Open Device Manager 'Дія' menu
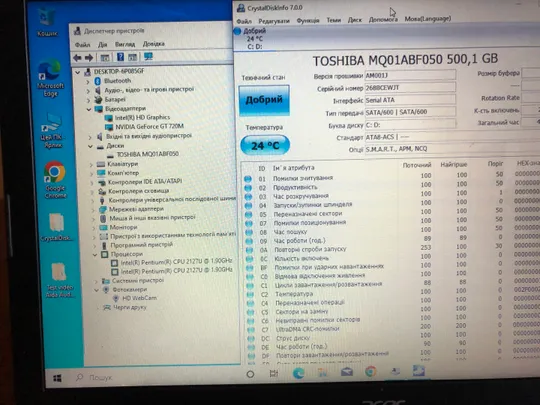The width and height of the screenshot is (540, 405). tap(103, 44)
